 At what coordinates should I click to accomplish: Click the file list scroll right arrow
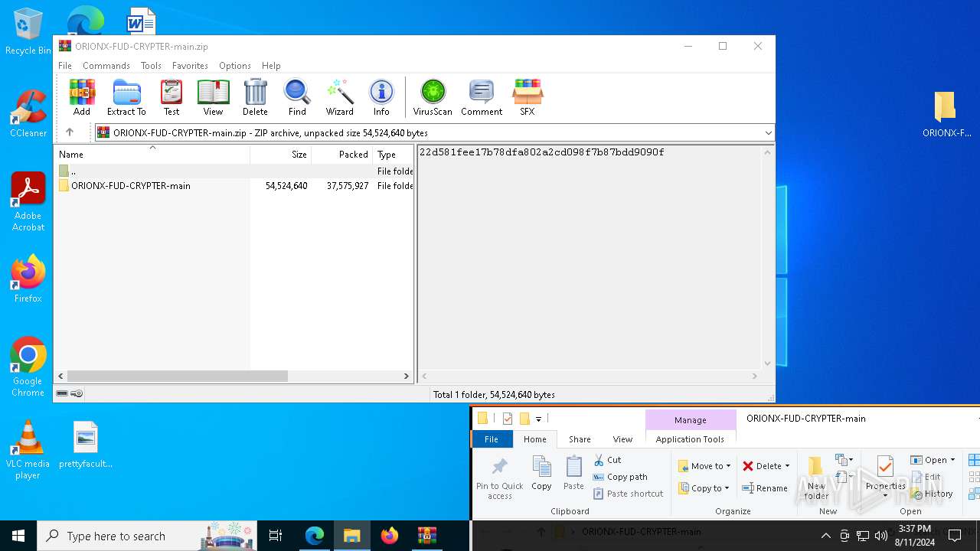pyautogui.click(x=407, y=376)
